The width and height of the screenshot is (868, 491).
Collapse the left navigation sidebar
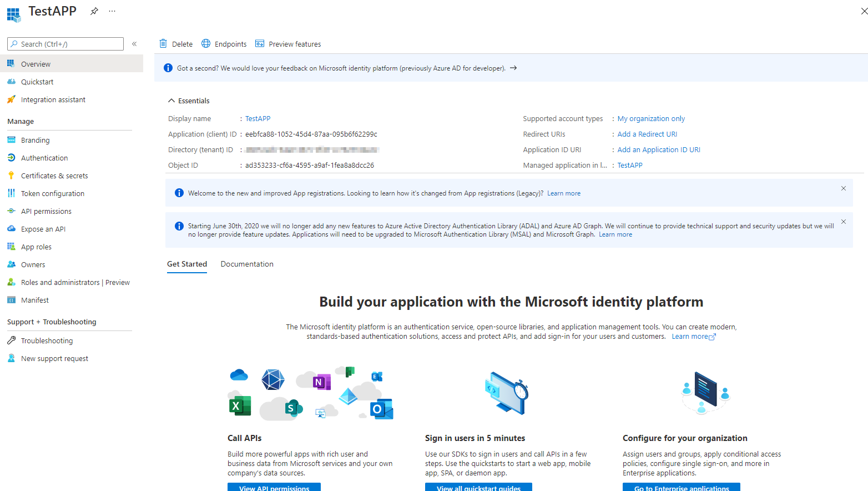[x=134, y=44]
